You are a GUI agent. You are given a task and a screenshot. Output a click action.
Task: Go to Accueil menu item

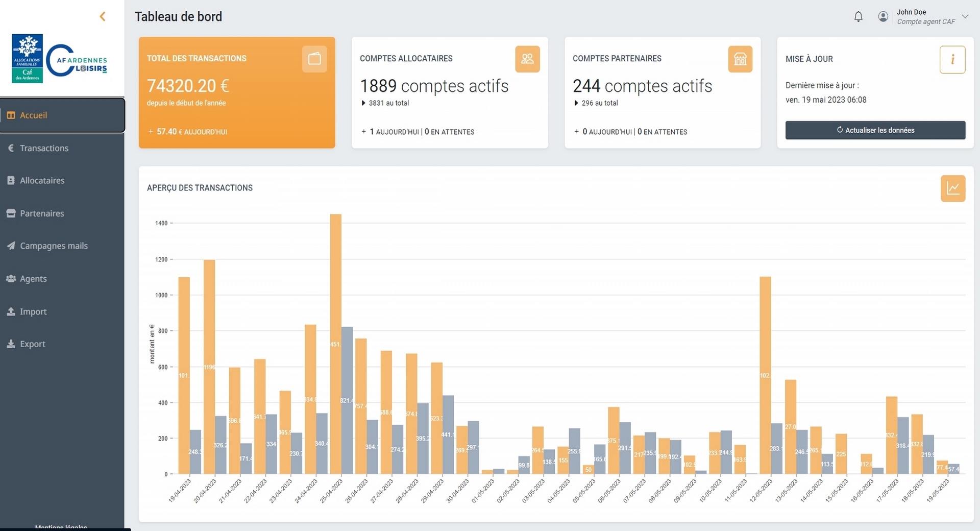click(62, 115)
